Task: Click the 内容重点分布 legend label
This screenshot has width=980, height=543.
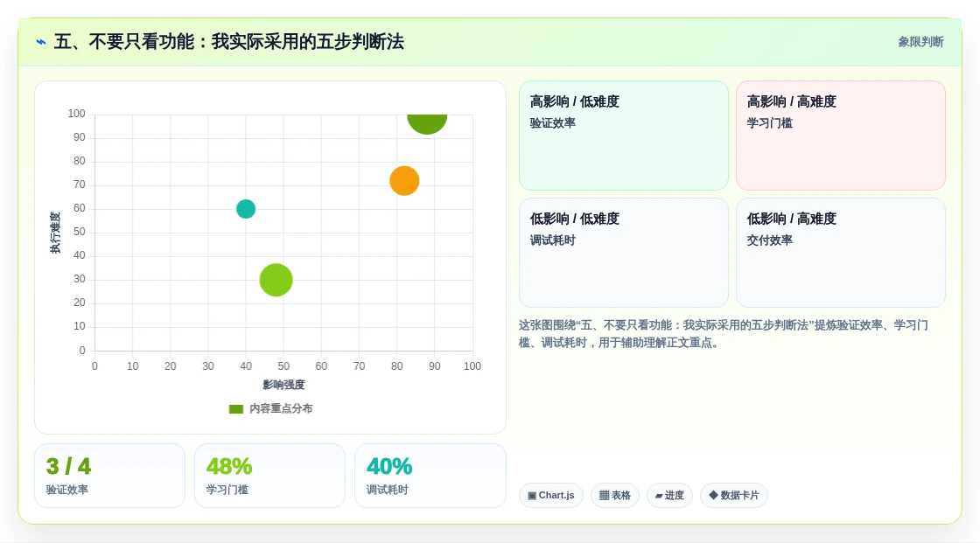Action: (281, 408)
